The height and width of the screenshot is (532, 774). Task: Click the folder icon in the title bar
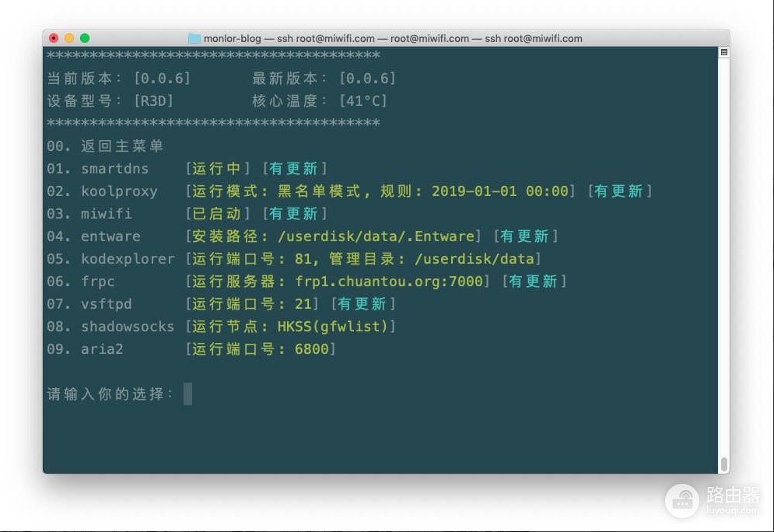click(194, 38)
